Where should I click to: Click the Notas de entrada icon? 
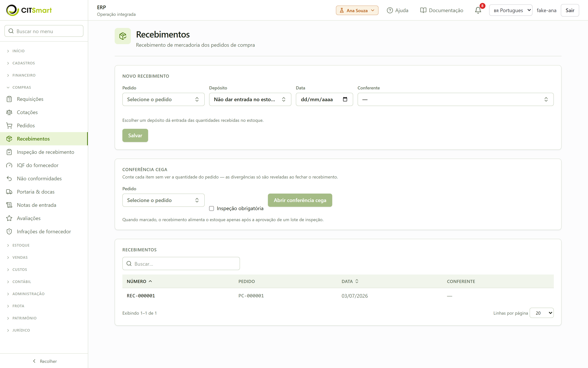(9, 205)
